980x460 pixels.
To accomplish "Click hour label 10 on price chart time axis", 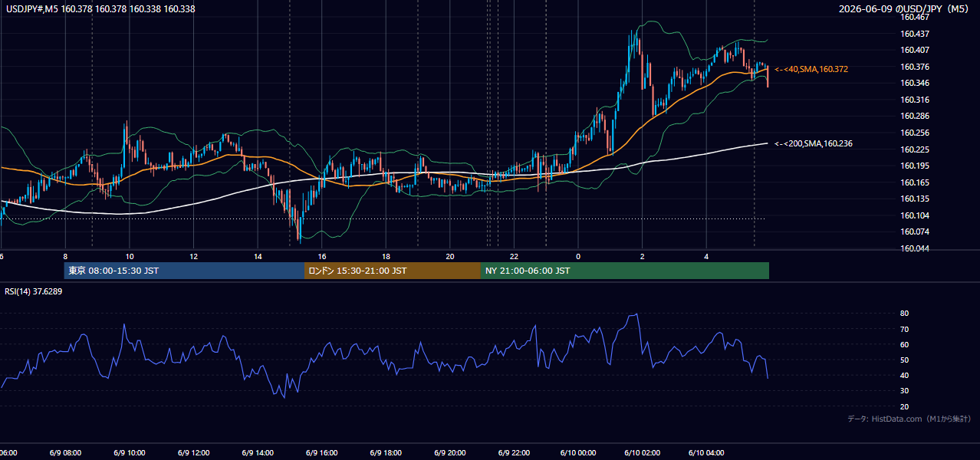I will 130,257.
